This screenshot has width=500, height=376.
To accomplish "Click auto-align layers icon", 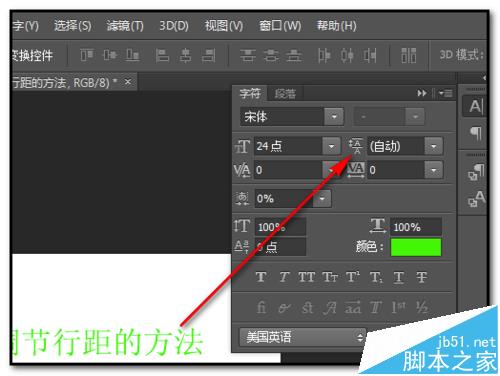I will coord(409,55).
